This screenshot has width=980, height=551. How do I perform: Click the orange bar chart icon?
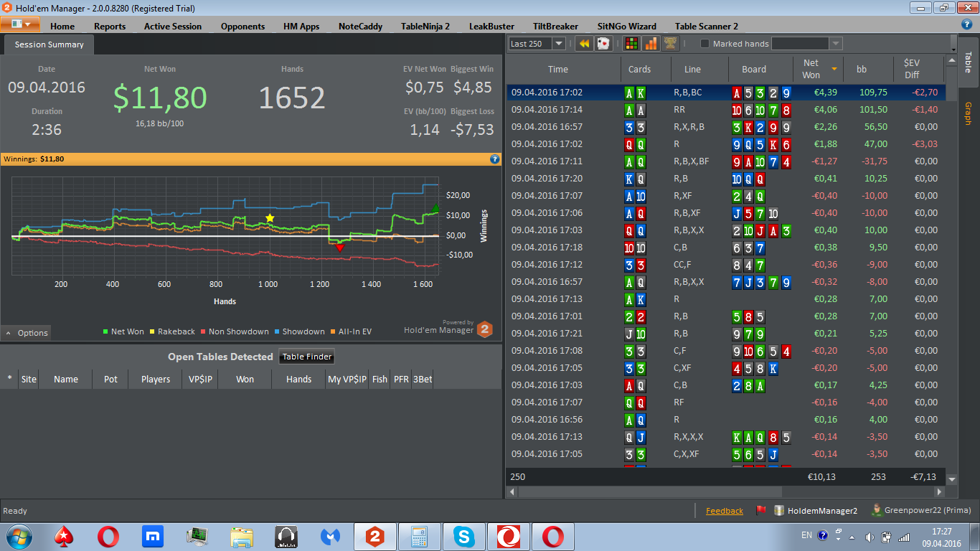(651, 44)
